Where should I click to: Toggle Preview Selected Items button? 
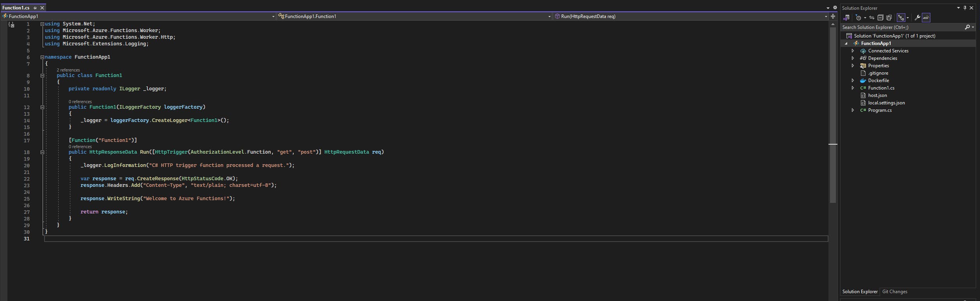click(926, 18)
